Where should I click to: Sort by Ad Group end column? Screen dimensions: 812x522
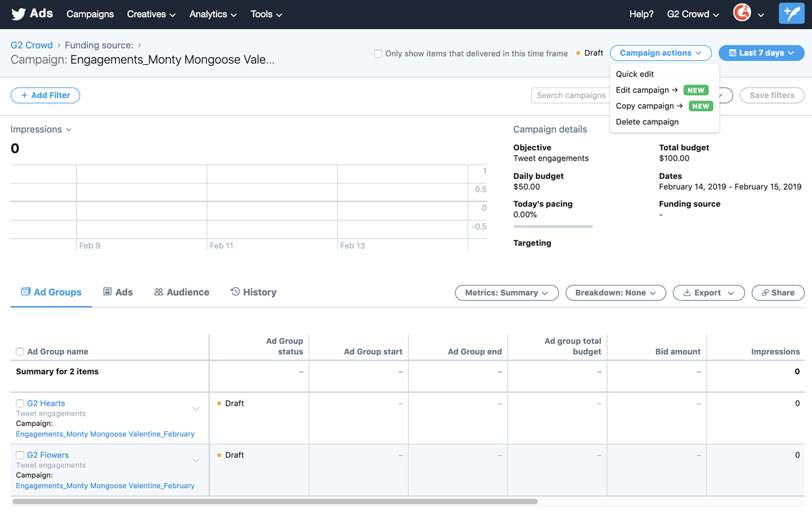475,351
